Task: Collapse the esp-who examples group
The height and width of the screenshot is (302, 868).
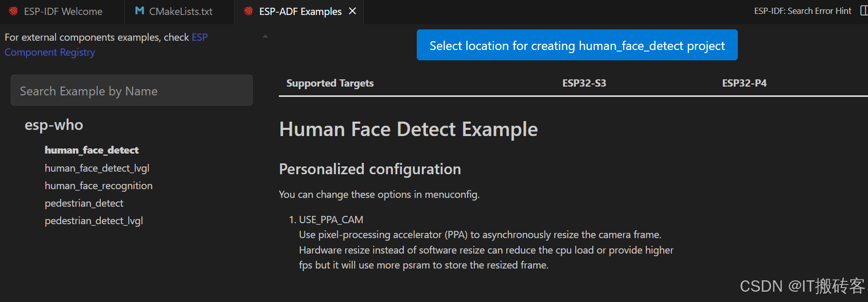Action: click(x=54, y=124)
